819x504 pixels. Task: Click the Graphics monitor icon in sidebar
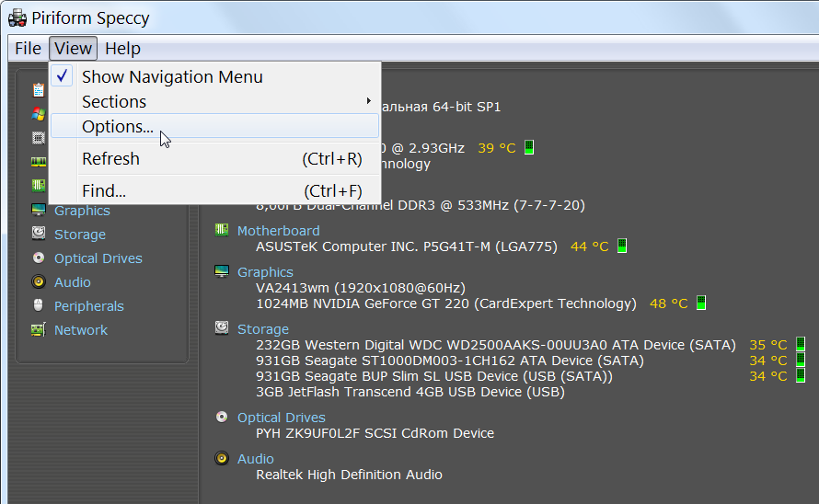pyautogui.click(x=39, y=210)
